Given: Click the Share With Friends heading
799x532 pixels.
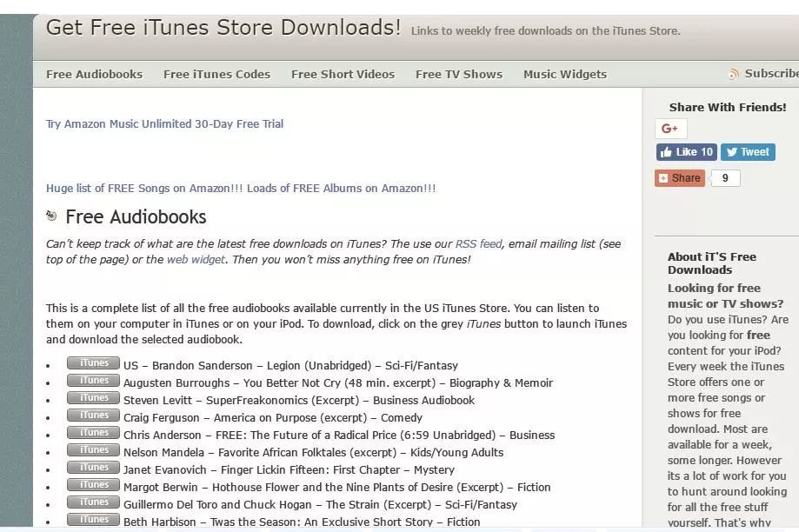Looking at the screenshot, I should [728, 108].
